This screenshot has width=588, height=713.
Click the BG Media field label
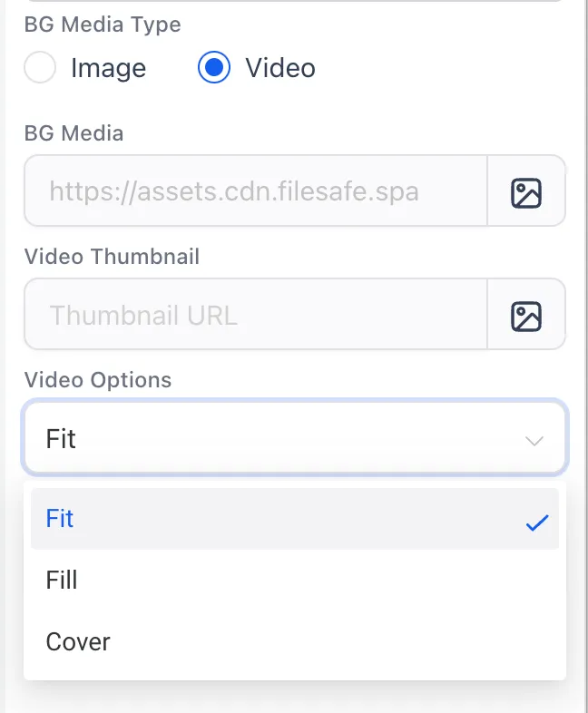73,133
